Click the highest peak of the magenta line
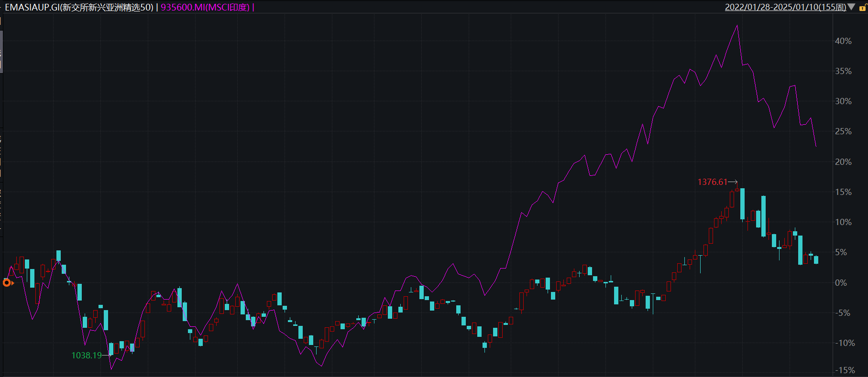This screenshot has width=868, height=377. tap(737, 26)
